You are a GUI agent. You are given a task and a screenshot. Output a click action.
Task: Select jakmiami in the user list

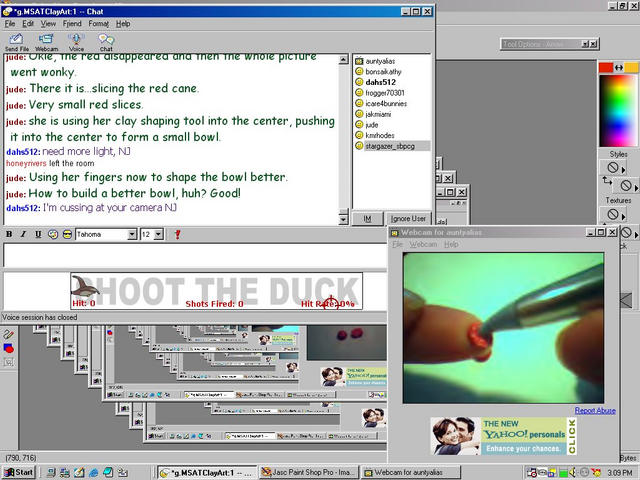pos(378,114)
